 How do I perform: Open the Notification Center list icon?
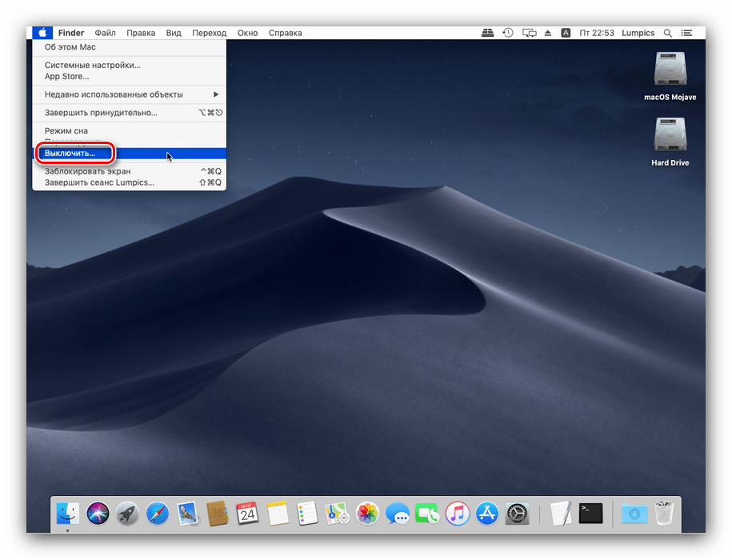pos(688,33)
